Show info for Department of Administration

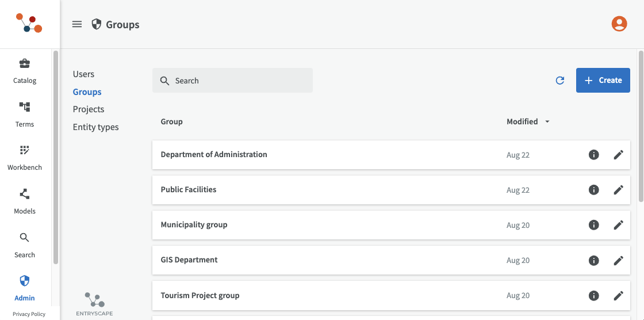pyautogui.click(x=594, y=155)
